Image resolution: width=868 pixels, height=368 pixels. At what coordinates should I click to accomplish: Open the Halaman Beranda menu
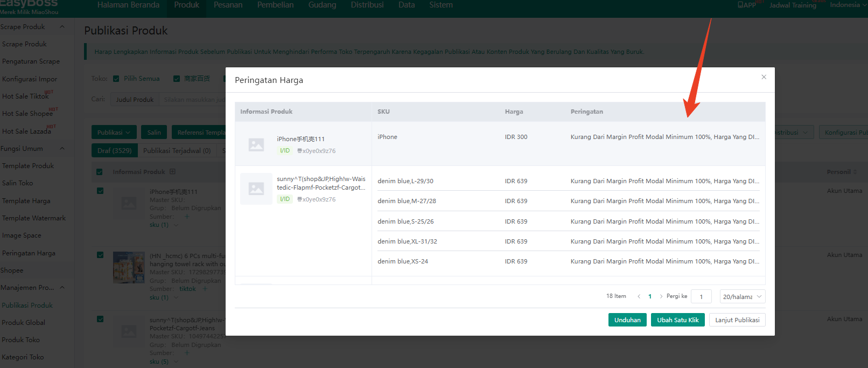coord(128,5)
